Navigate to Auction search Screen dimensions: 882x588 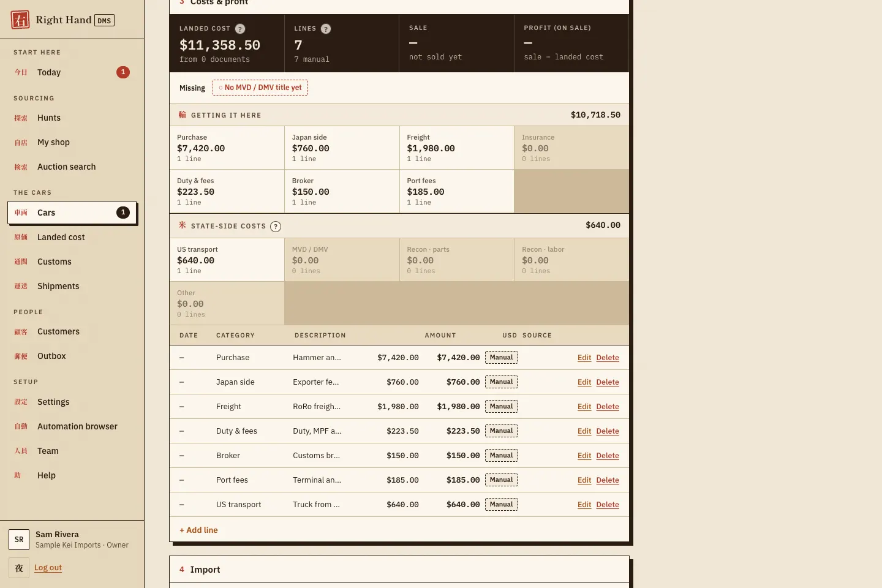click(x=72, y=167)
